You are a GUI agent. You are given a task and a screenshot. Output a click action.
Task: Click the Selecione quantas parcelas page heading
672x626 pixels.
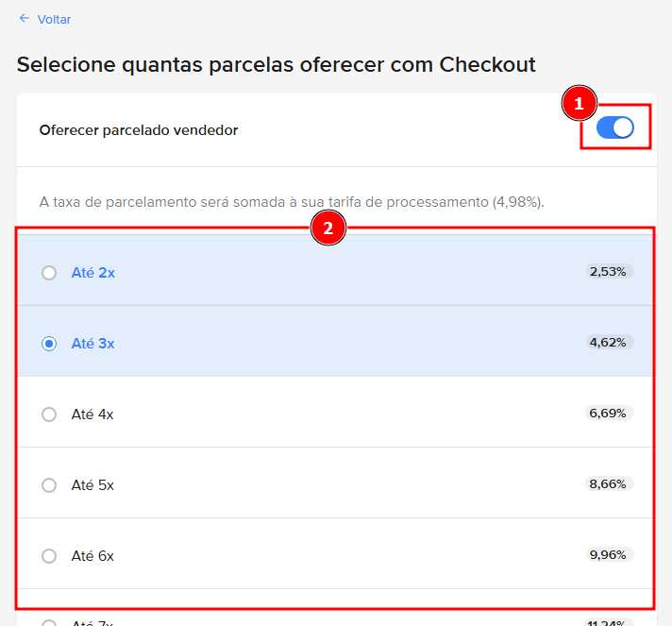coord(276,64)
